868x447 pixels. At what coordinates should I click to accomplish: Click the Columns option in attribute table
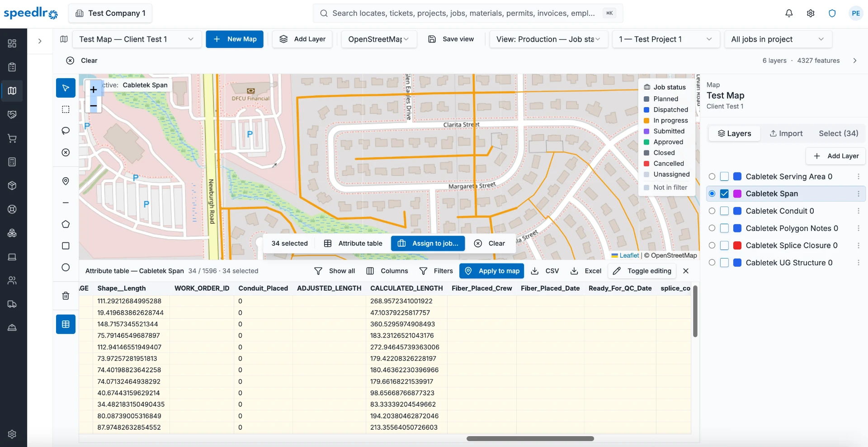387,271
